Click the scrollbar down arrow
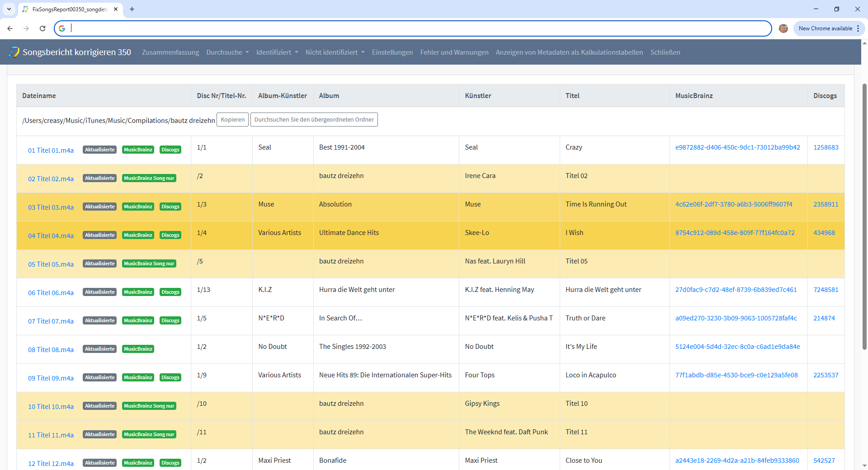 864,465
